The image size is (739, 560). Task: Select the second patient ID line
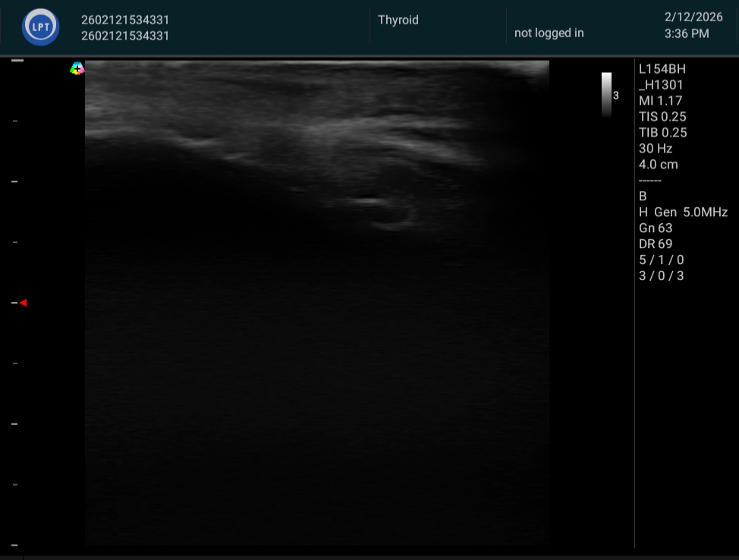(x=125, y=36)
